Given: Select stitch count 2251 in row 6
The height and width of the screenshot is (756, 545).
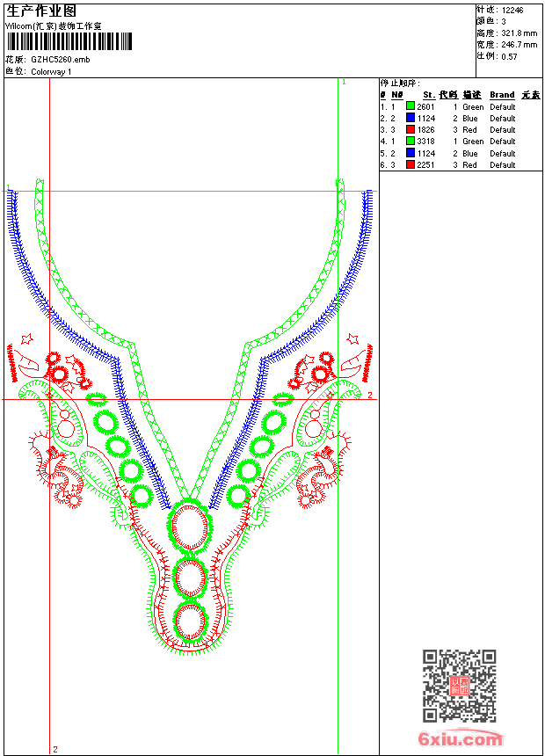Looking at the screenshot, I should (425, 165).
